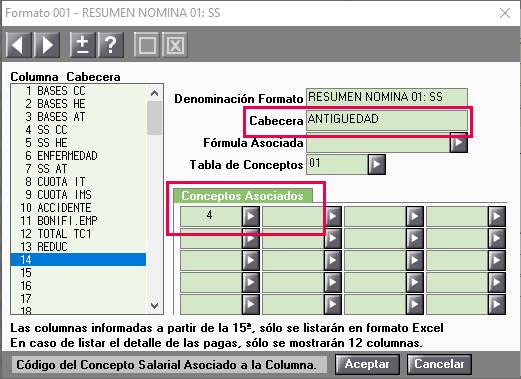Click the Denominación Formato field

(387, 98)
